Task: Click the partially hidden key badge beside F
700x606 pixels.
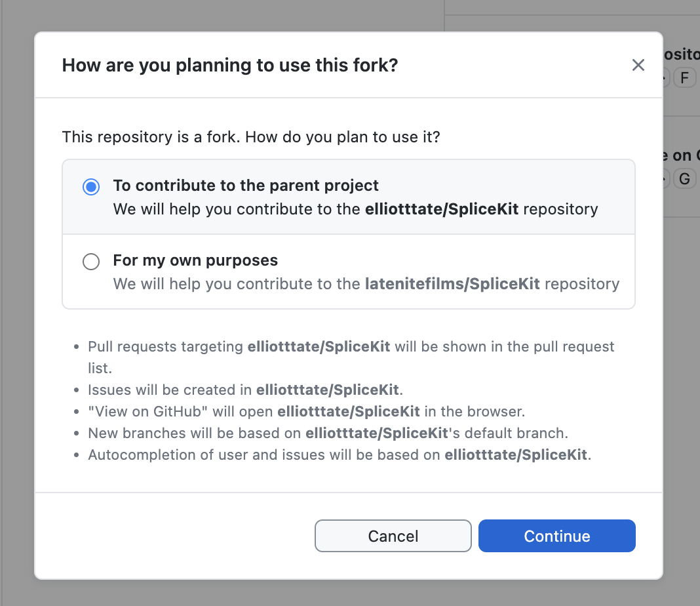Action: tap(665, 78)
